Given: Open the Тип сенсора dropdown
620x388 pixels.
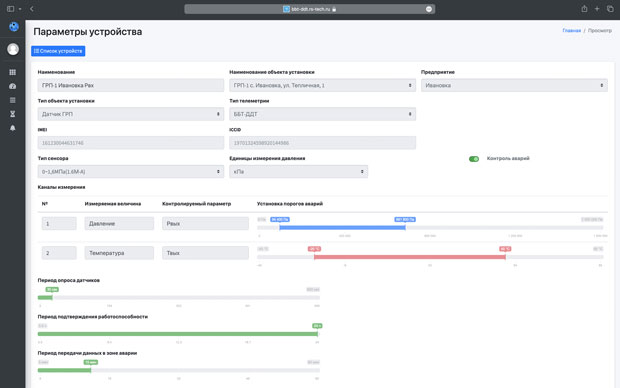Looking at the screenshot, I should tap(131, 172).
